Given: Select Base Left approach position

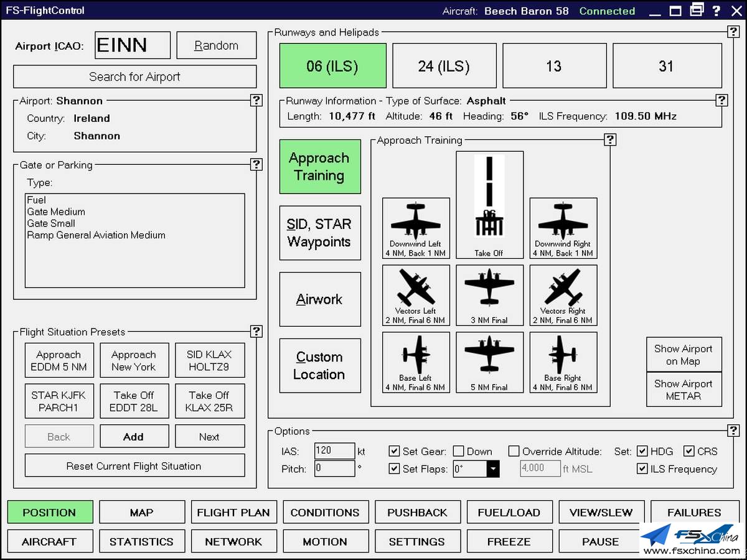Looking at the screenshot, I should [416, 362].
